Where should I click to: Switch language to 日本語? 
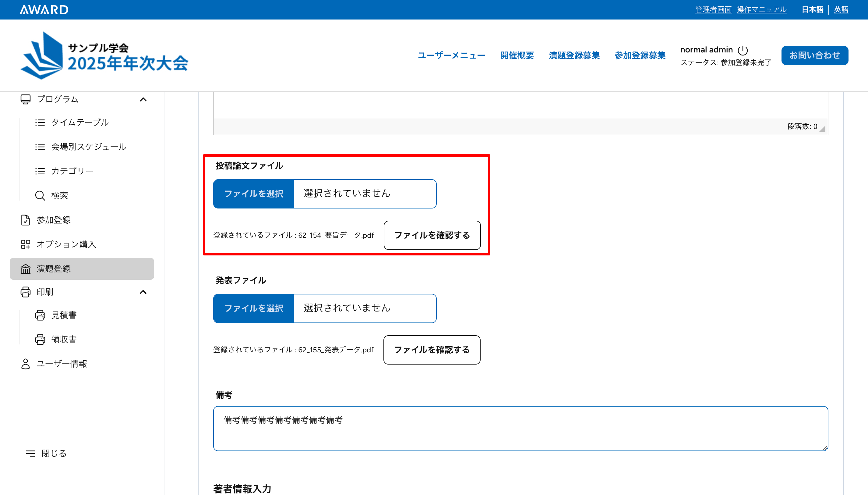[x=812, y=9]
